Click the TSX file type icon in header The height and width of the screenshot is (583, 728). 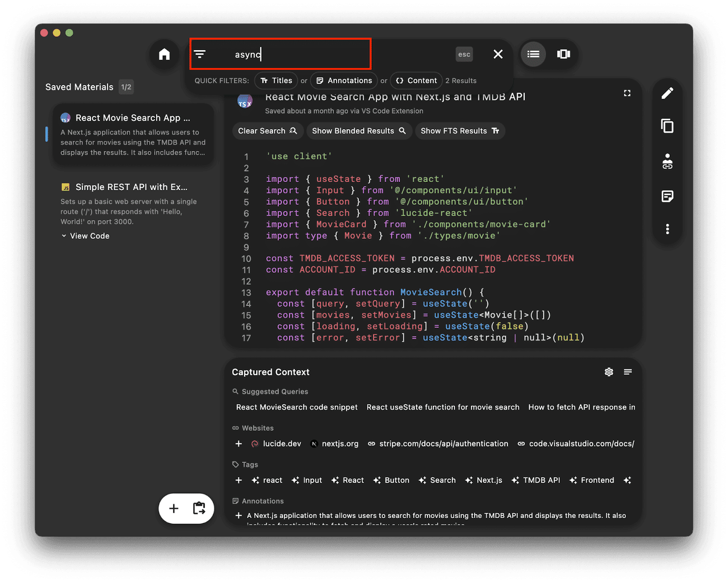tap(245, 101)
